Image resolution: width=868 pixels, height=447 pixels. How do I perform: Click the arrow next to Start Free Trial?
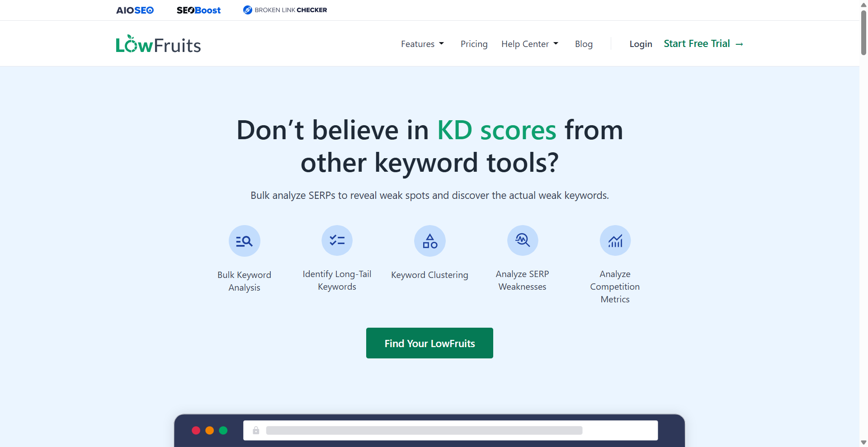click(x=740, y=44)
